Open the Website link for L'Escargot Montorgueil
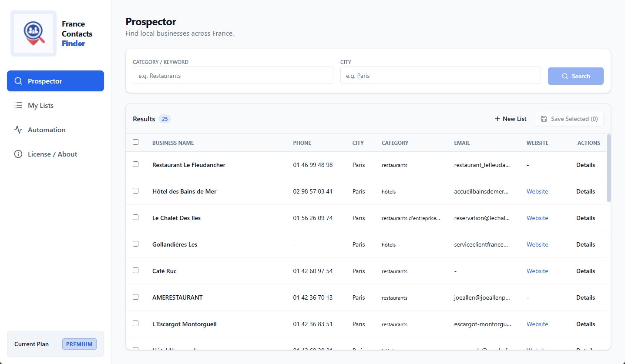Viewport: 625px width, 364px height. (x=537, y=324)
